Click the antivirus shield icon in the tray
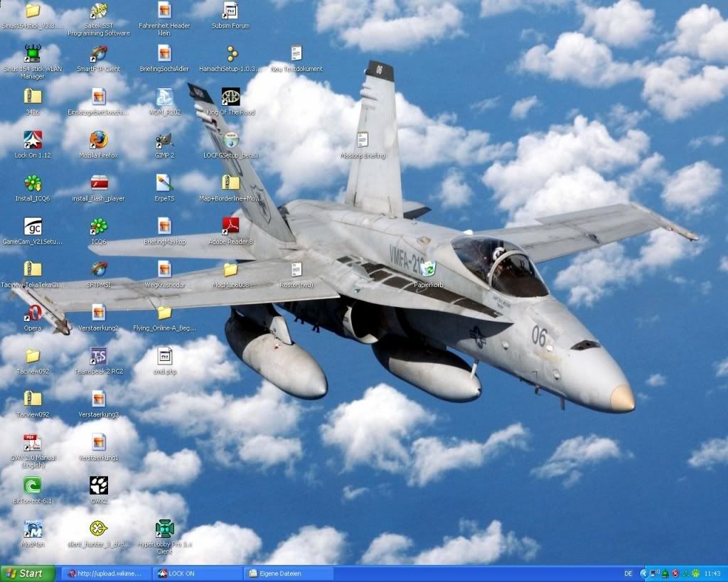Image resolution: width=728 pixels, height=582 pixels. [x=674, y=573]
